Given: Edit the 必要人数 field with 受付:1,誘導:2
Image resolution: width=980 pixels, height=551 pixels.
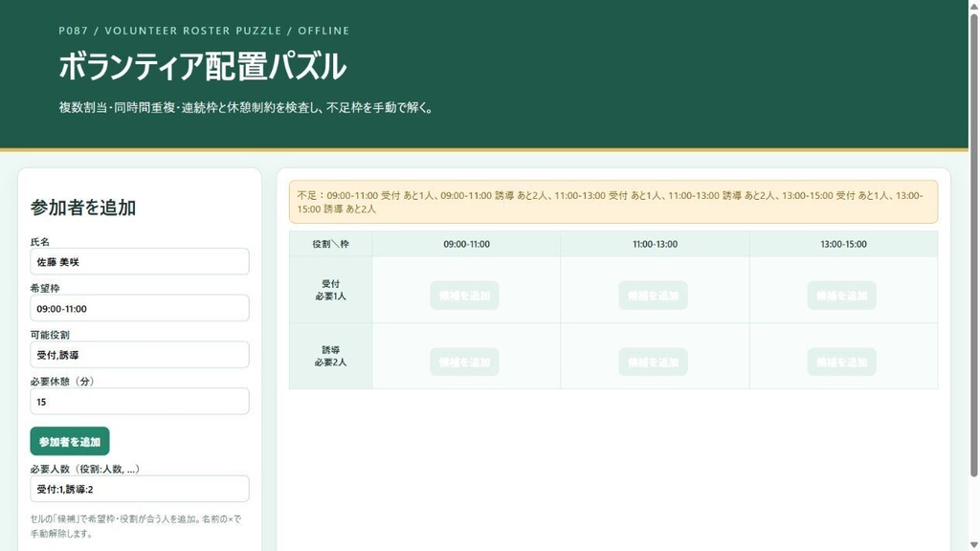Looking at the screenshot, I should [x=140, y=489].
